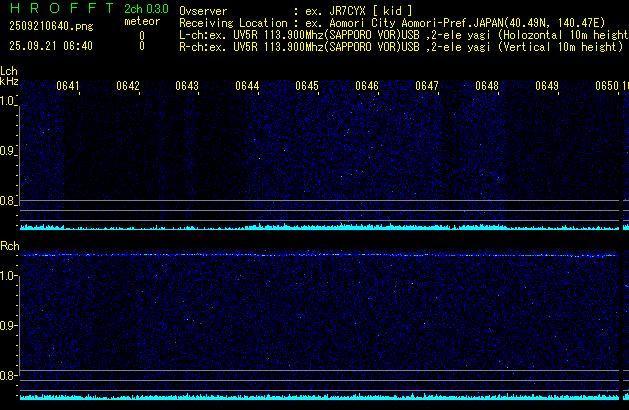Click the Observer JR7CYX text line
This screenshot has width=629, height=410.
pyautogui.click(x=296, y=9)
